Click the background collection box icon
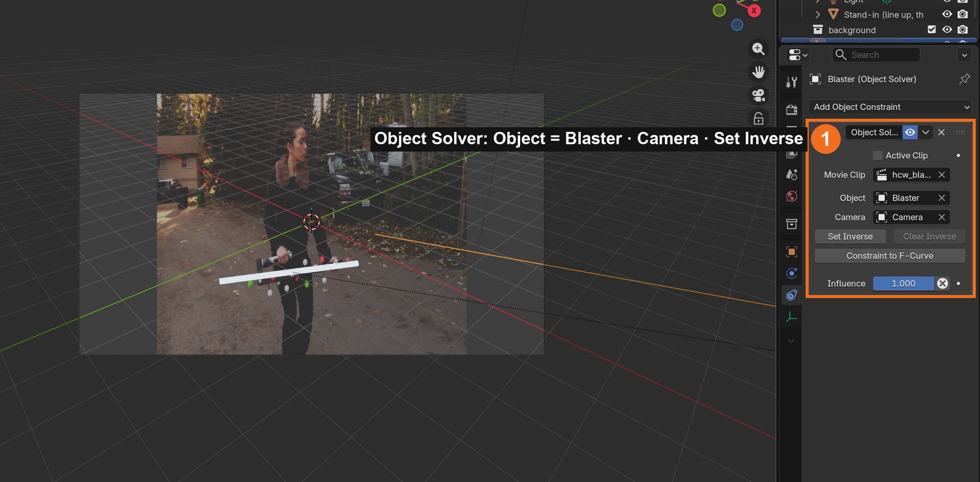 [x=817, y=30]
